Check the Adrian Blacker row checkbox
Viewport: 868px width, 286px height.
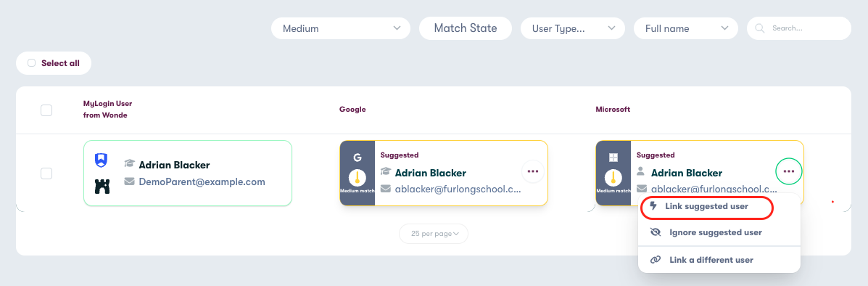46,173
